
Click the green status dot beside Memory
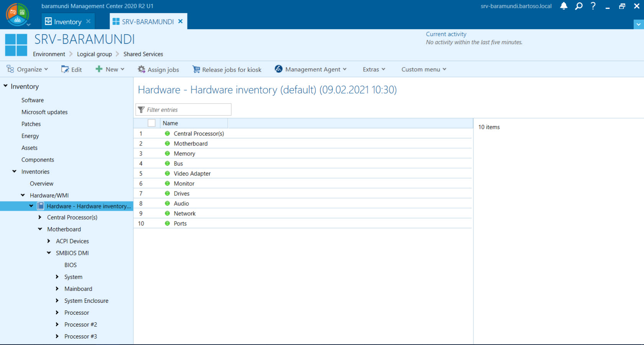coord(167,153)
